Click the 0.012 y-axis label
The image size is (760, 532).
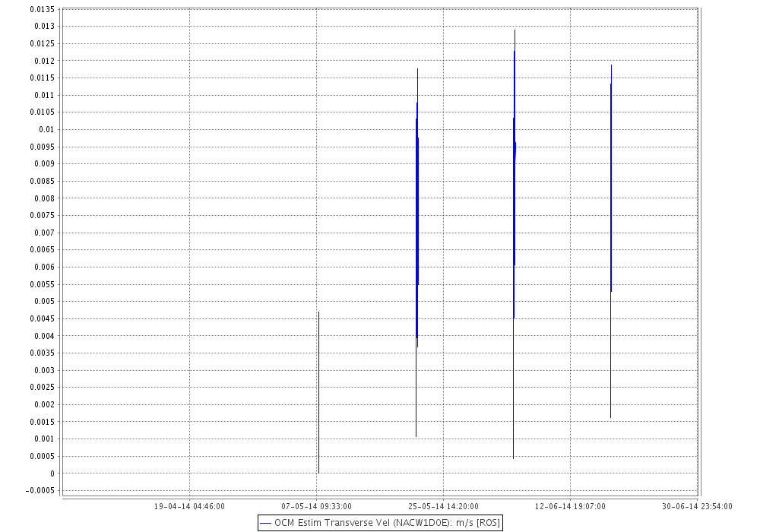point(44,61)
